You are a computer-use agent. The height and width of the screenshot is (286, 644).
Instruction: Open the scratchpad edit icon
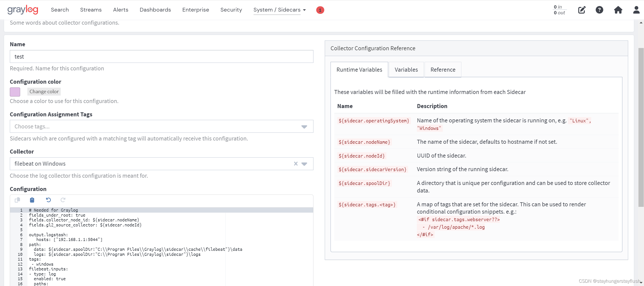(x=582, y=10)
